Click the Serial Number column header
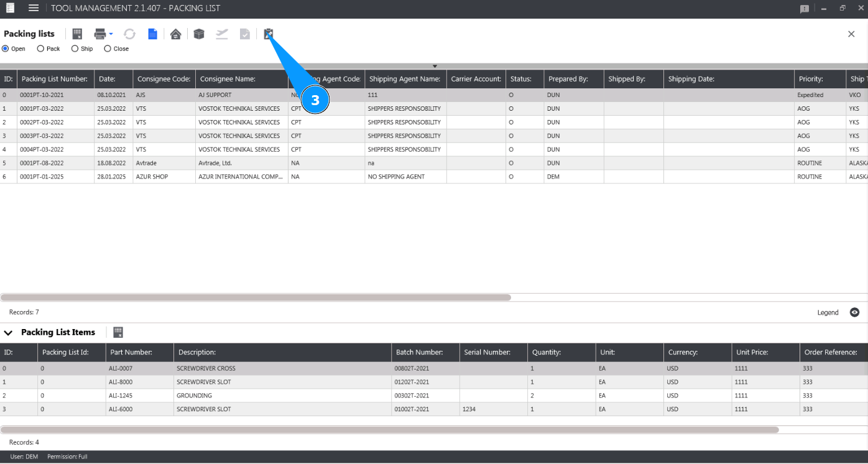The image size is (868, 464). (494, 352)
